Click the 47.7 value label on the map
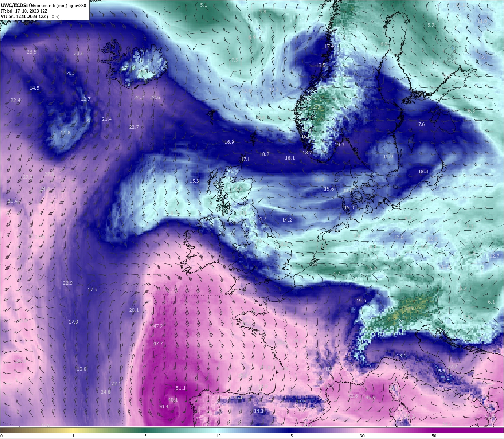The width and height of the screenshot is (504, 439). (158, 343)
